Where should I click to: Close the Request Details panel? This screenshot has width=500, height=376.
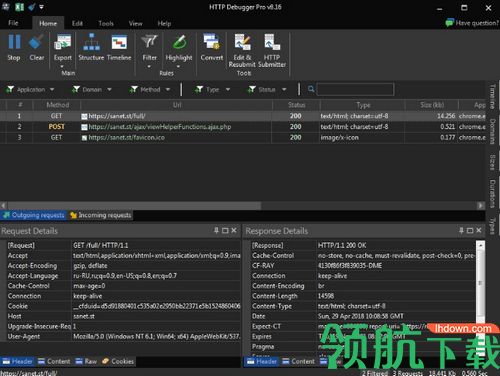[234, 230]
